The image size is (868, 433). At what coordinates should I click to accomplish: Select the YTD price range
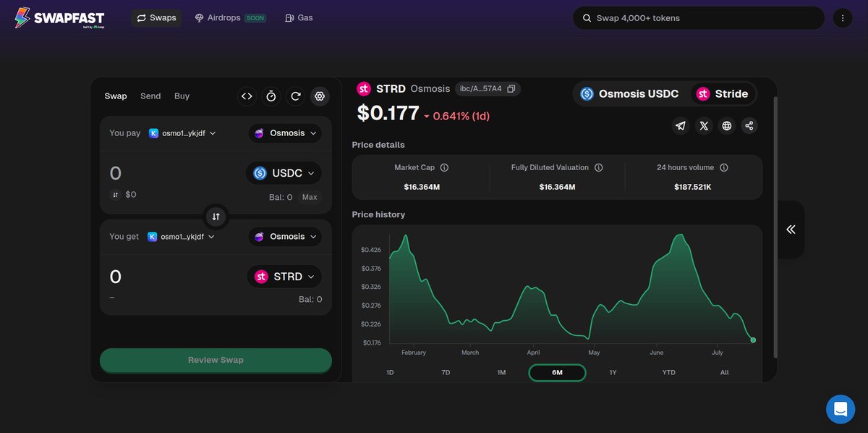pos(668,372)
